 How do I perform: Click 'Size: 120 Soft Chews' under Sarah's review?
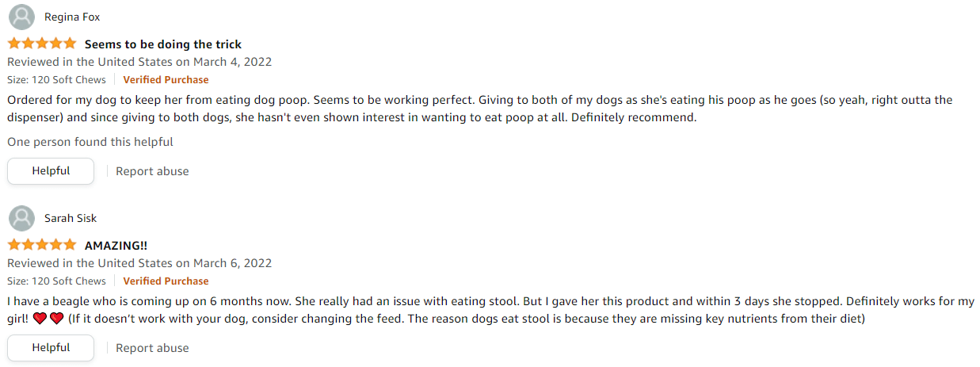coord(56,281)
